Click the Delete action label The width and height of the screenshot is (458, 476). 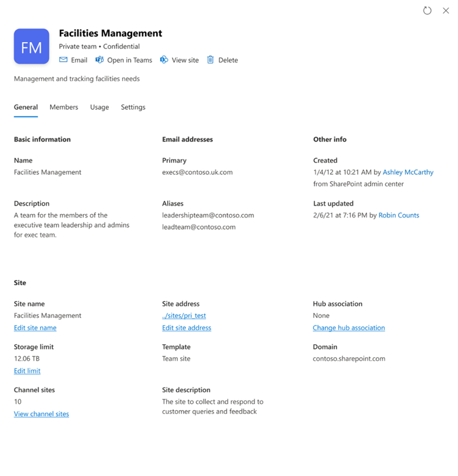pyautogui.click(x=228, y=60)
